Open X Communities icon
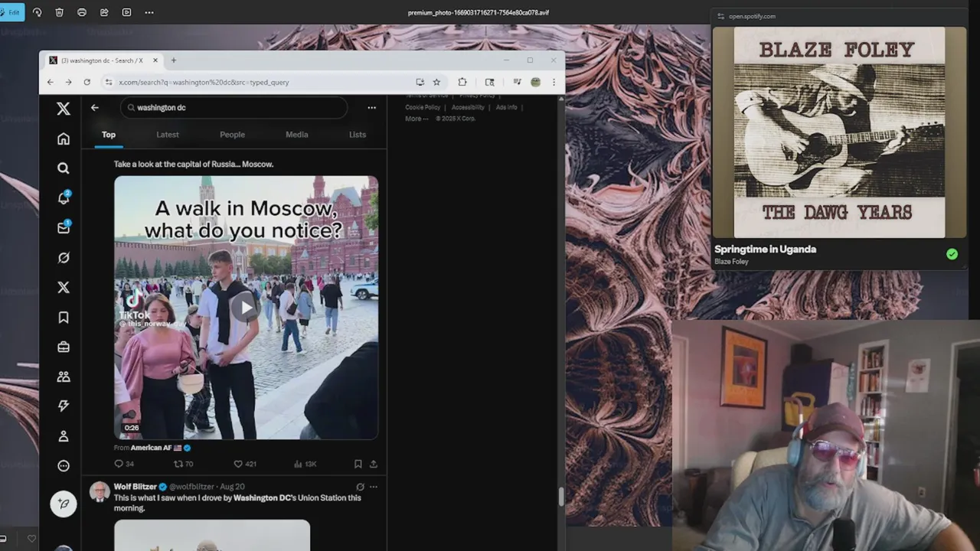The height and width of the screenshot is (551, 980). [64, 377]
